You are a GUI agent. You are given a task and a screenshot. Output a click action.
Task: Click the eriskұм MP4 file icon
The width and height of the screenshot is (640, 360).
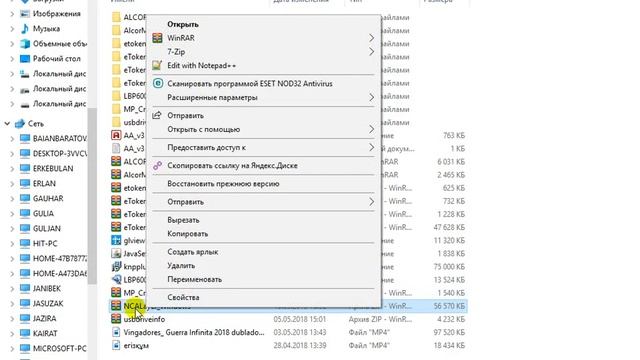pyautogui.click(x=116, y=345)
